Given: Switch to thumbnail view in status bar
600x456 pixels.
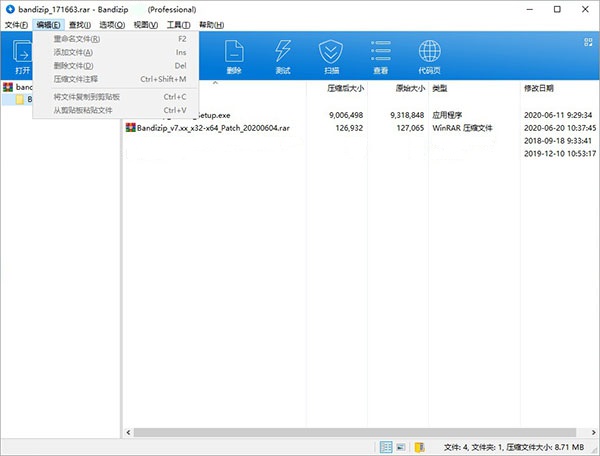Looking at the screenshot, I should click(x=401, y=447).
